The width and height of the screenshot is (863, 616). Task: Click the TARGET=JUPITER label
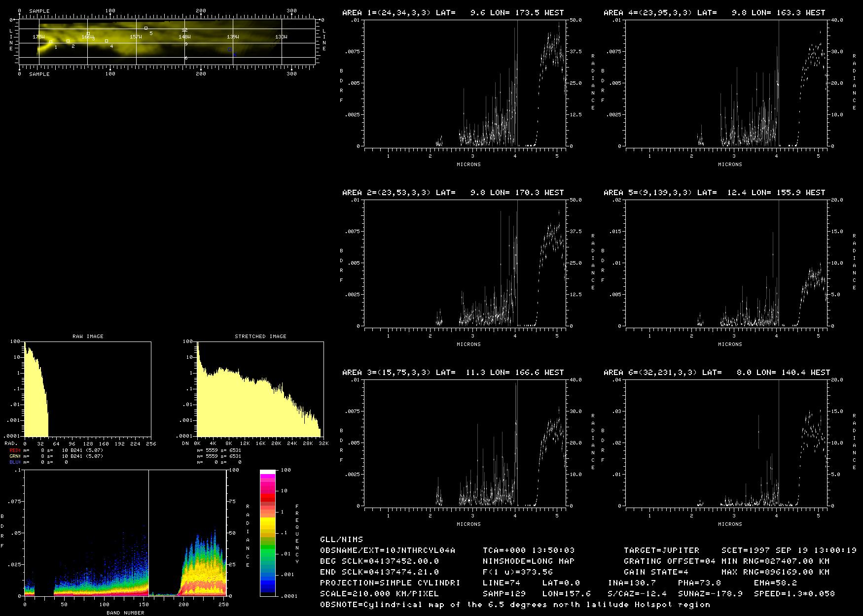tap(661, 550)
